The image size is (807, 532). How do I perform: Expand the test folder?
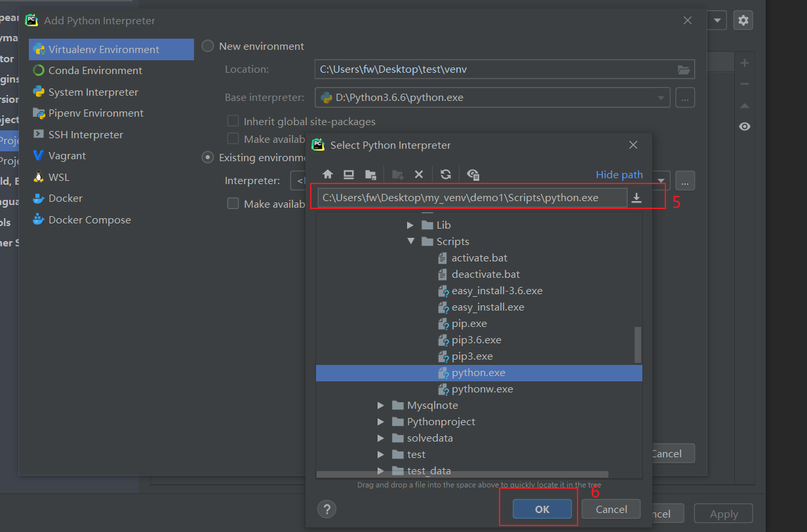[x=381, y=455]
